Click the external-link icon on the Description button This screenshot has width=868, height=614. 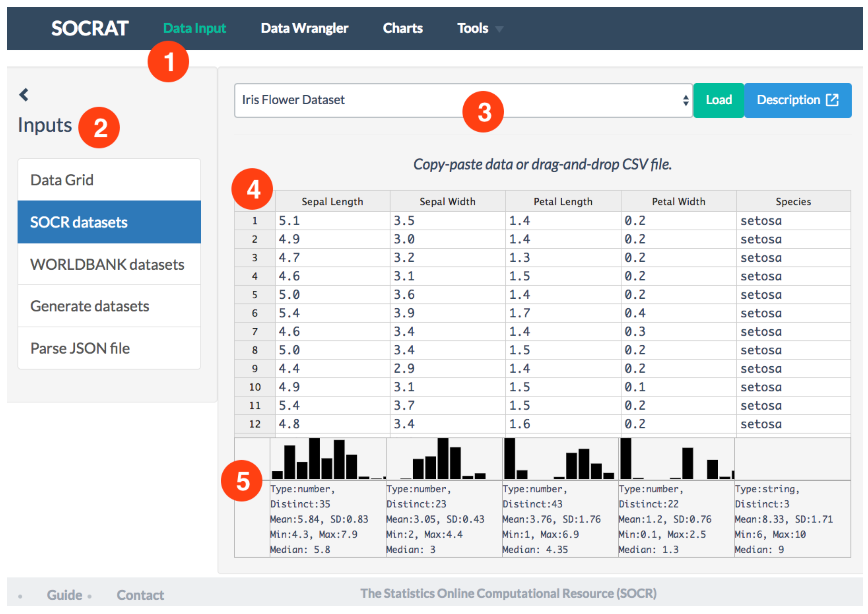tap(832, 100)
